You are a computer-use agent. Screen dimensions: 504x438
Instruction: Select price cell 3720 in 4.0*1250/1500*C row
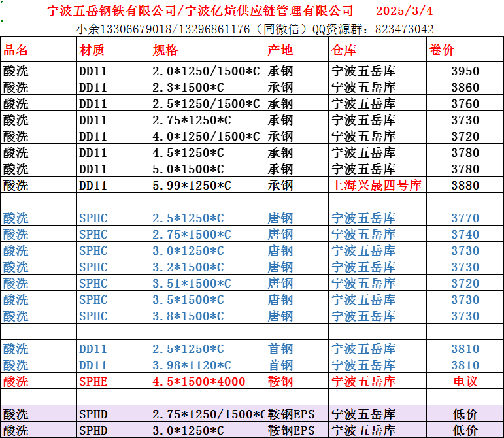(x=465, y=137)
